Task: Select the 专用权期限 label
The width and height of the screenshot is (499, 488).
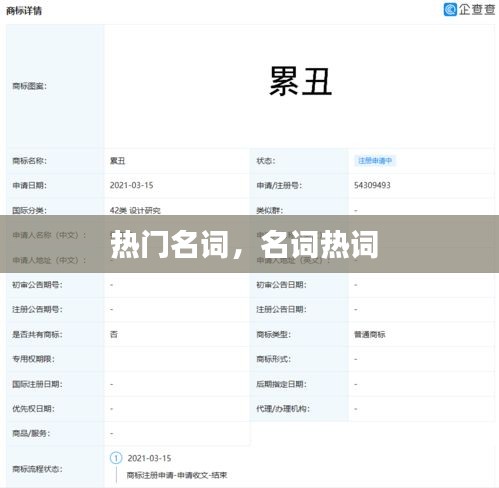Action: [33, 359]
